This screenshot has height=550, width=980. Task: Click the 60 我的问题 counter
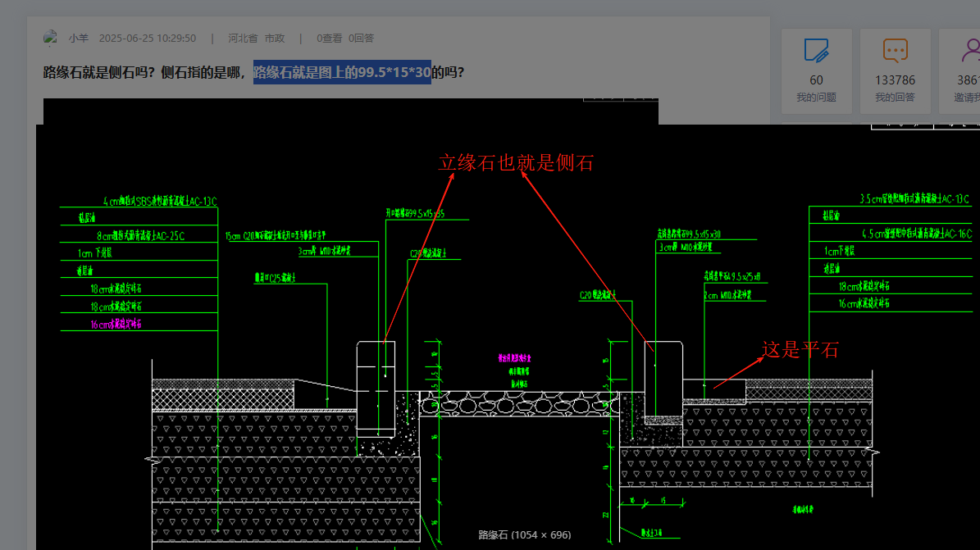tap(816, 80)
